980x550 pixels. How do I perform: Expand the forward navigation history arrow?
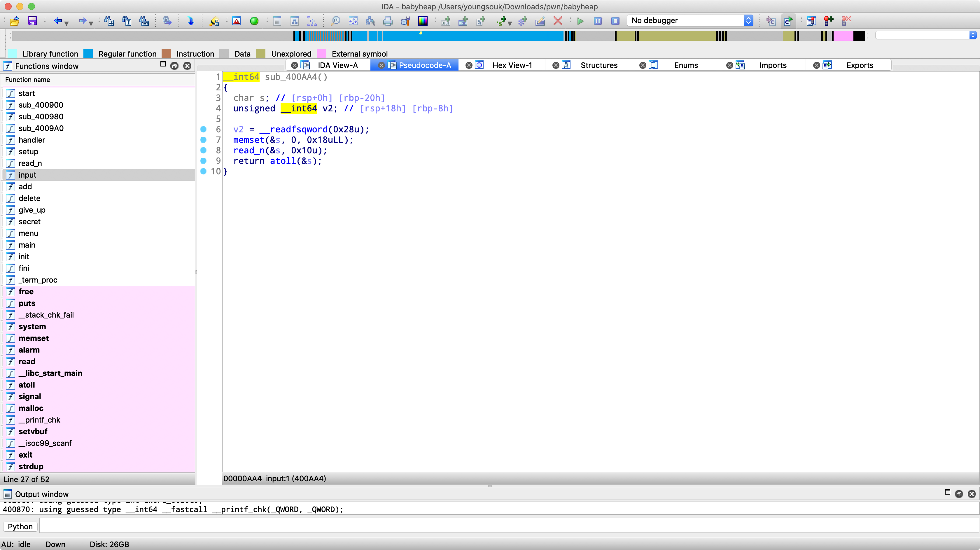[x=91, y=24]
